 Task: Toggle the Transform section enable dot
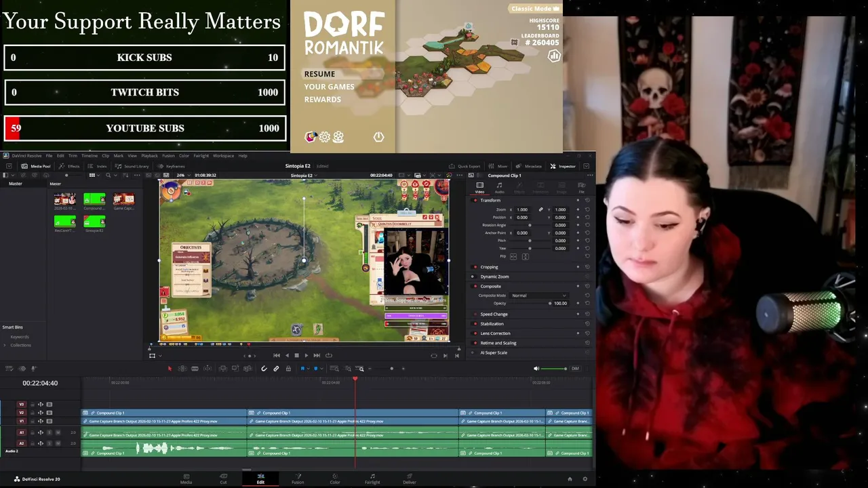coord(475,201)
